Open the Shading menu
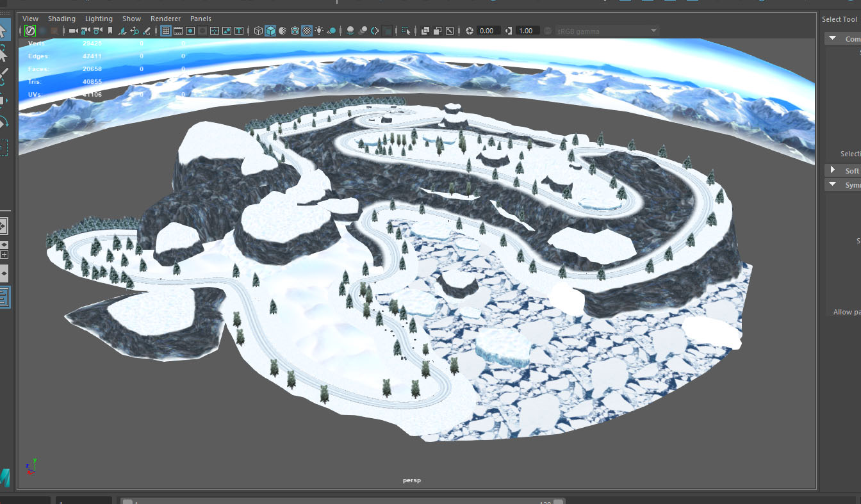This screenshot has width=861, height=504. (x=61, y=19)
